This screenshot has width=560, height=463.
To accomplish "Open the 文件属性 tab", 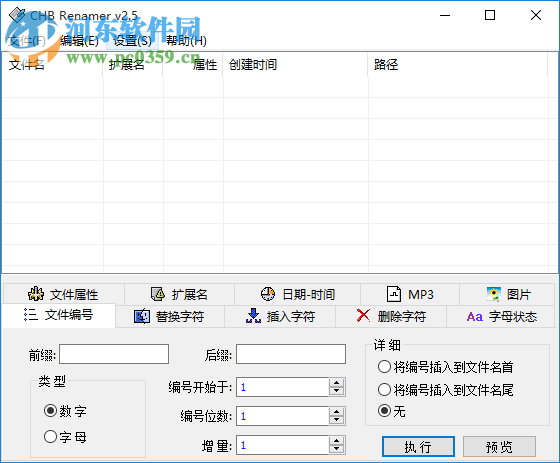I will click(x=64, y=294).
